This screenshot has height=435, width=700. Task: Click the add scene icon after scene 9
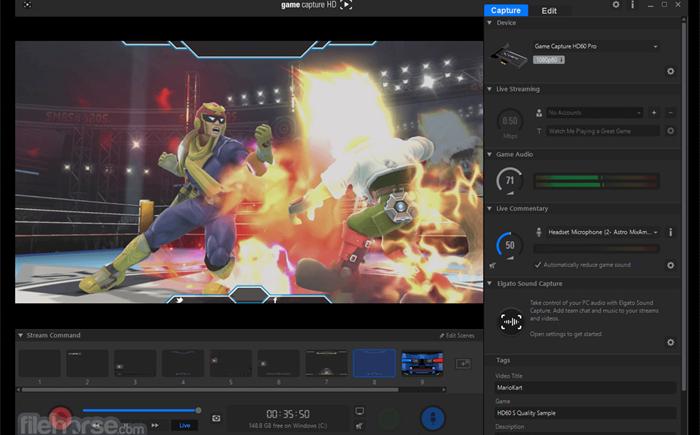point(463,364)
